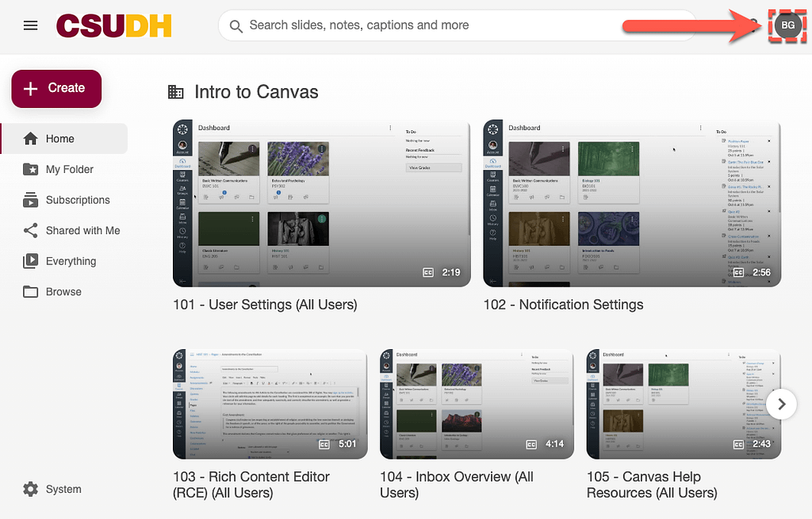Open My Folder in the sidebar
Image resolution: width=812 pixels, height=519 pixels.
click(x=65, y=170)
